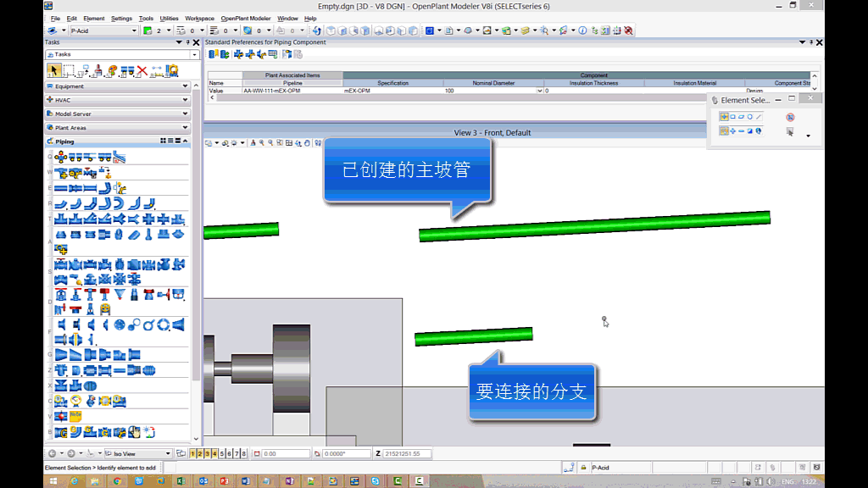Open the OpenPlant Modeler menu

[245, 19]
